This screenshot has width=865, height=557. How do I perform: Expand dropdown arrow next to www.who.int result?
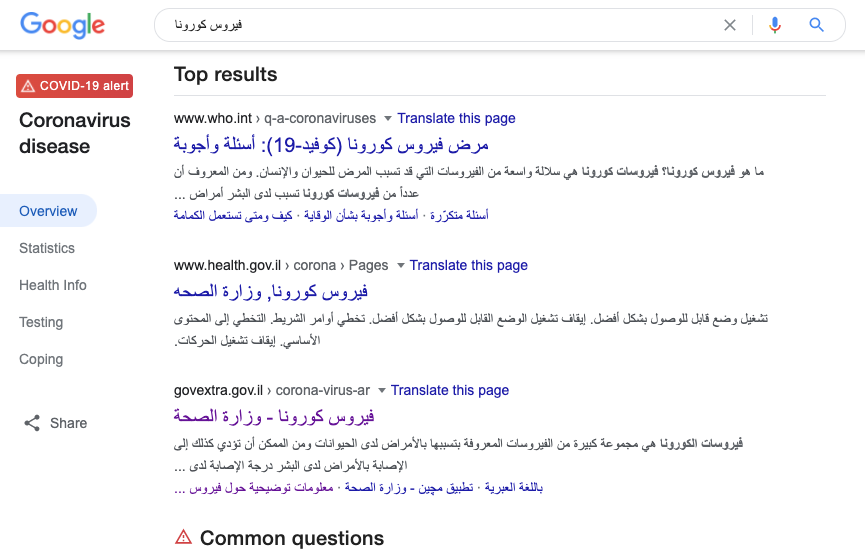click(387, 119)
